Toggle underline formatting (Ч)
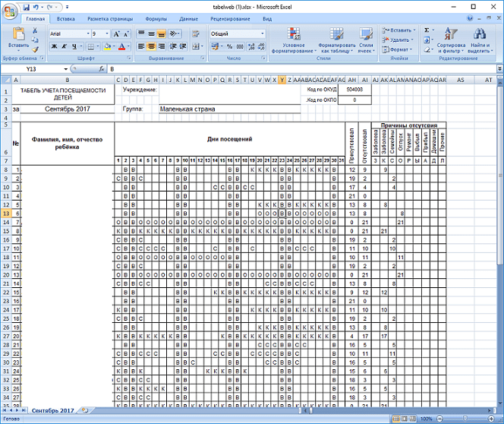This screenshot has width=504, height=424. click(75, 46)
